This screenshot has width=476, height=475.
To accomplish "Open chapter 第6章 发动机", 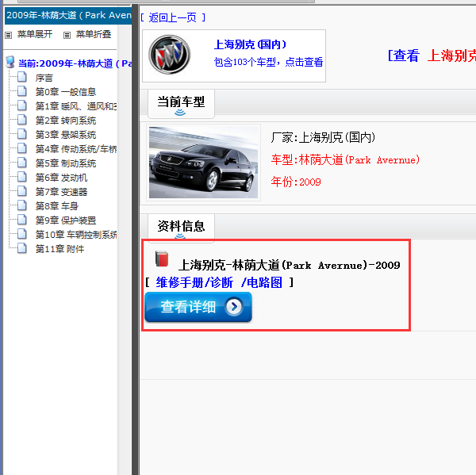I will [61, 178].
